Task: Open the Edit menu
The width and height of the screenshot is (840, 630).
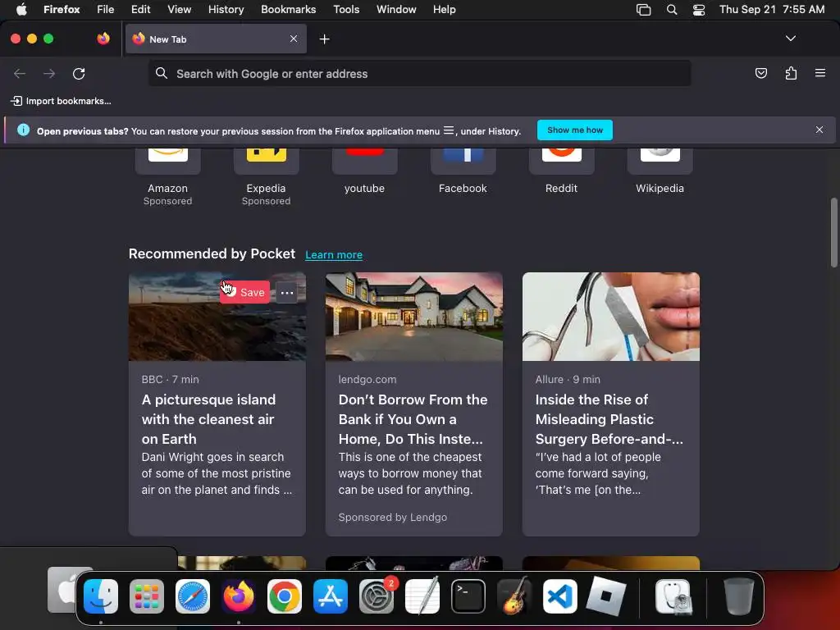Action: click(140, 9)
